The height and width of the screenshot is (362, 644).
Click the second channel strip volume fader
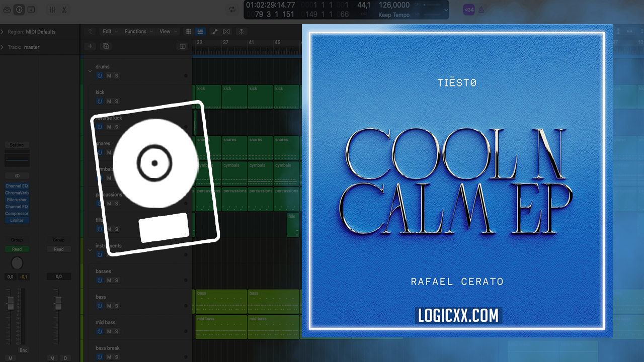[x=58, y=303]
